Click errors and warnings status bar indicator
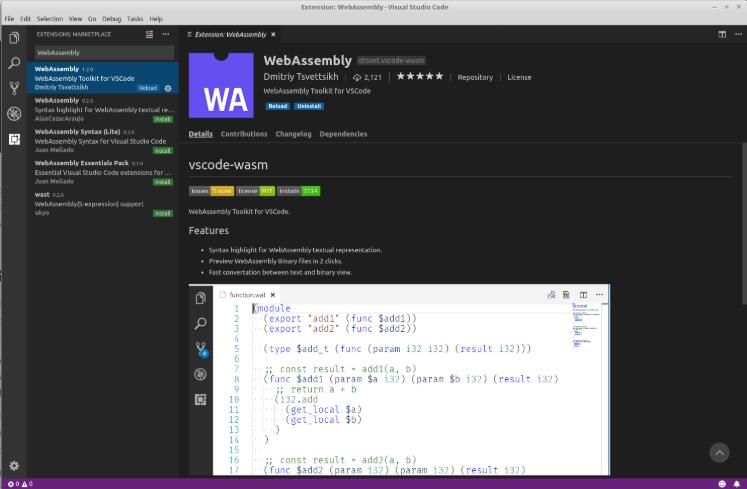Screen dimensions: 747x489 pyautogui.click(x=20, y=484)
